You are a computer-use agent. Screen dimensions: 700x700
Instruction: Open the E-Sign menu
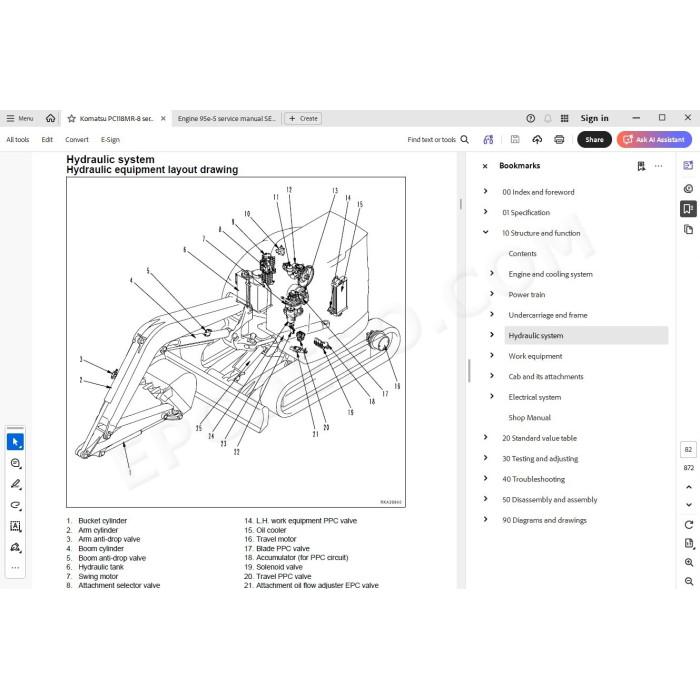110,140
